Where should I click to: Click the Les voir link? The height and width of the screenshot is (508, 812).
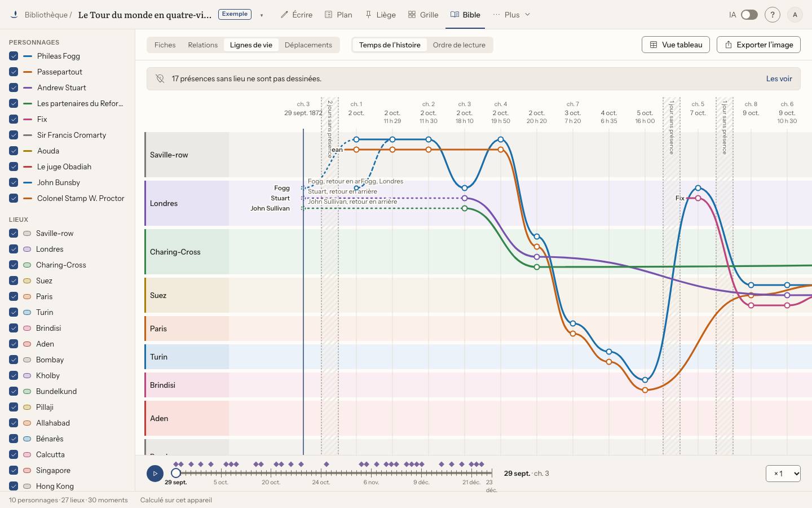(x=779, y=79)
